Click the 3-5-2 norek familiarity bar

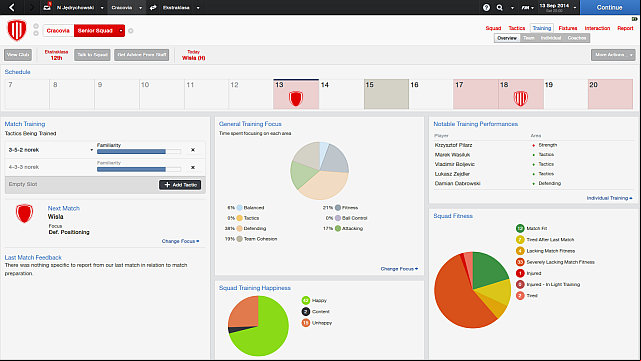139,152
